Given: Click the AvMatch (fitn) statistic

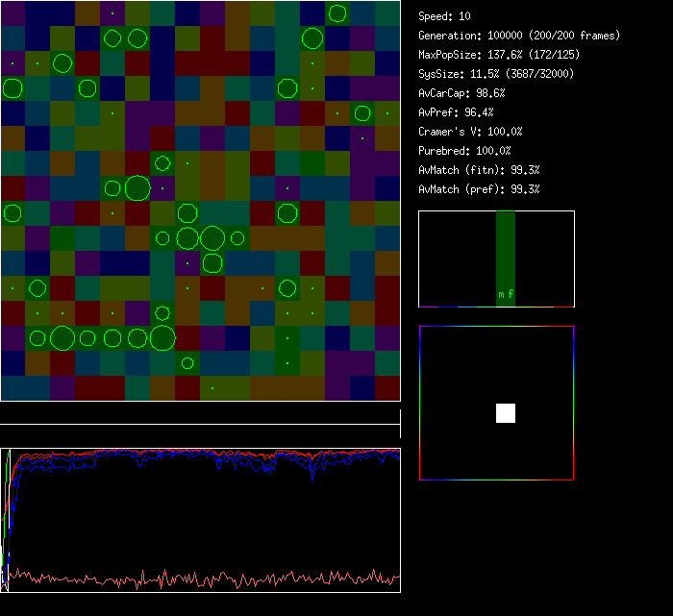Looking at the screenshot, I should [x=479, y=170].
